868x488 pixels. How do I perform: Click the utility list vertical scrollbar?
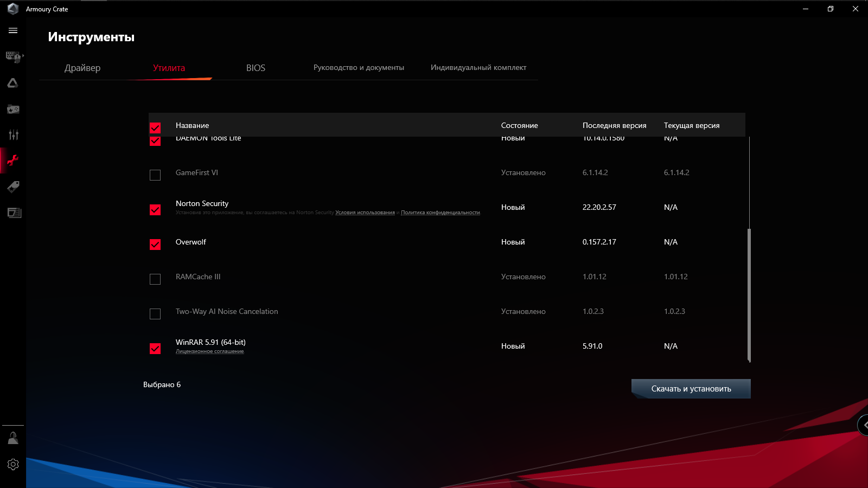749,294
